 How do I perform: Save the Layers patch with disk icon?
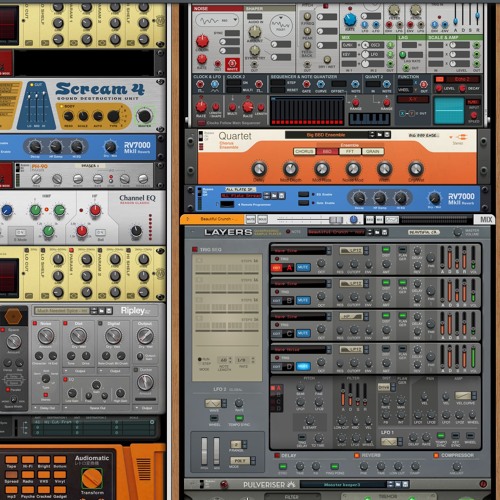(x=384, y=232)
